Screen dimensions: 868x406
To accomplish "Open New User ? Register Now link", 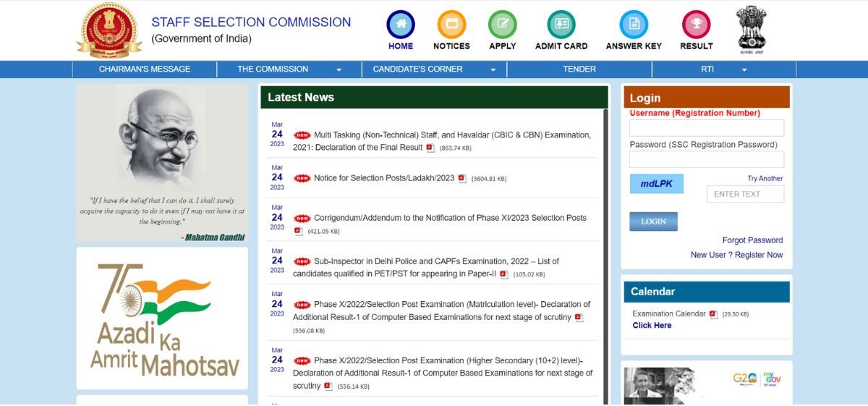I will tap(736, 255).
